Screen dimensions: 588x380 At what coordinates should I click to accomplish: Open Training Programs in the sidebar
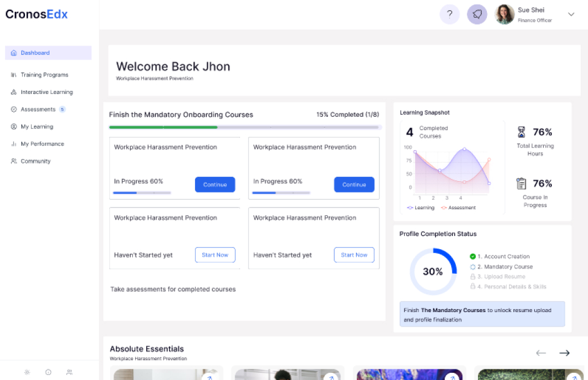(x=44, y=75)
